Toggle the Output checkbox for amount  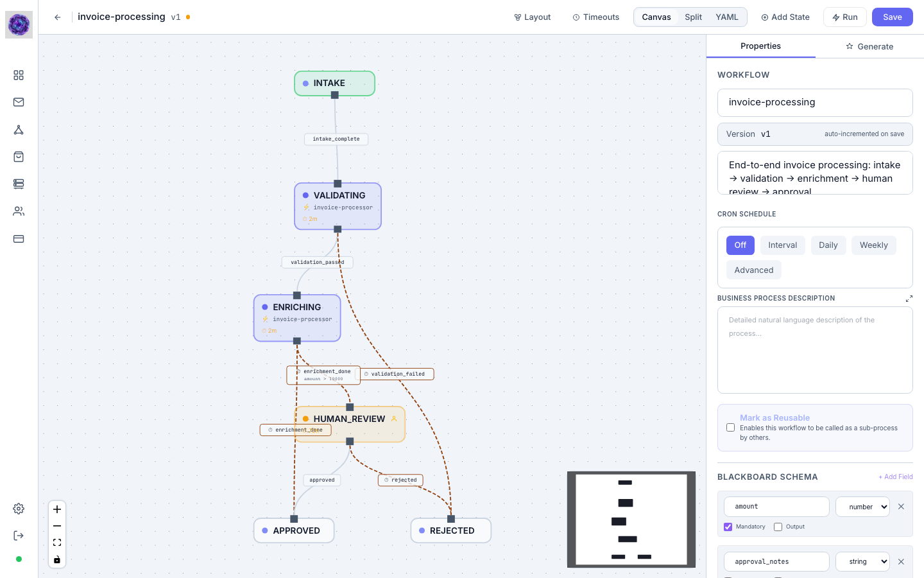(x=778, y=527)
